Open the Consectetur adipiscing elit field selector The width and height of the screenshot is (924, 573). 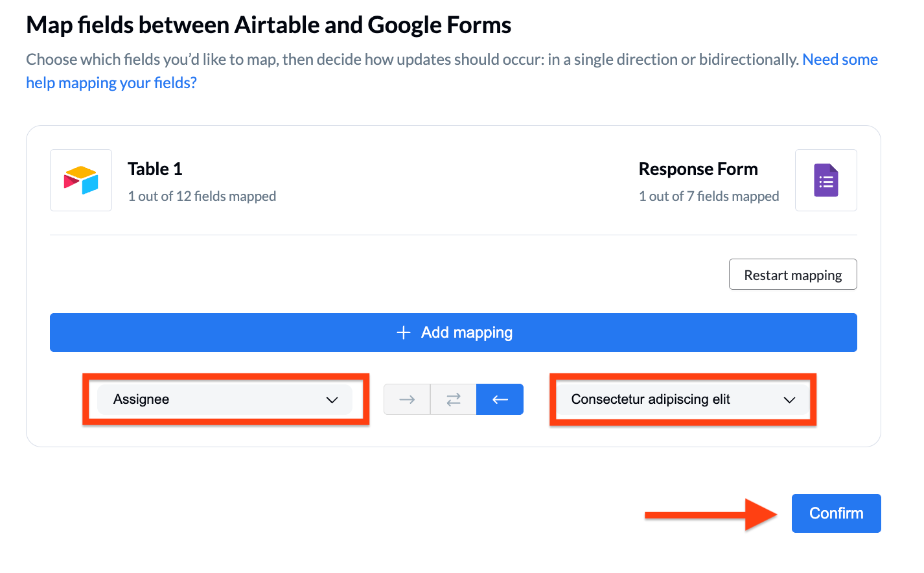682,399
